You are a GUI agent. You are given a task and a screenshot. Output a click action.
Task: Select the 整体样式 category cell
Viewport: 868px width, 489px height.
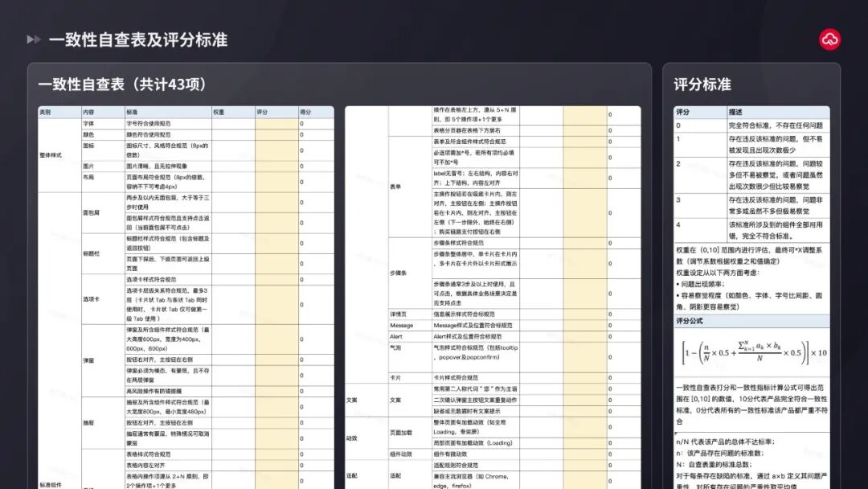tap(59, 155)
